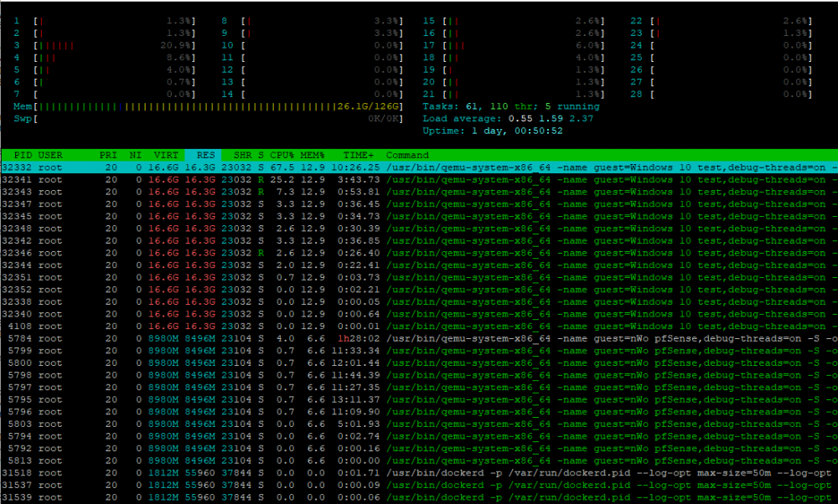Select process row PID 5800

click(419, 363)
